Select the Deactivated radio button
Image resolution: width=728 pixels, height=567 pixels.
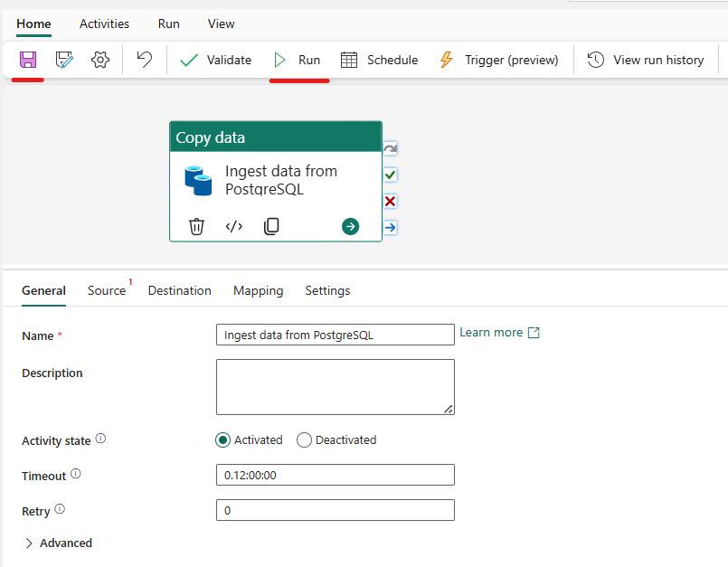tap(304, 439)
